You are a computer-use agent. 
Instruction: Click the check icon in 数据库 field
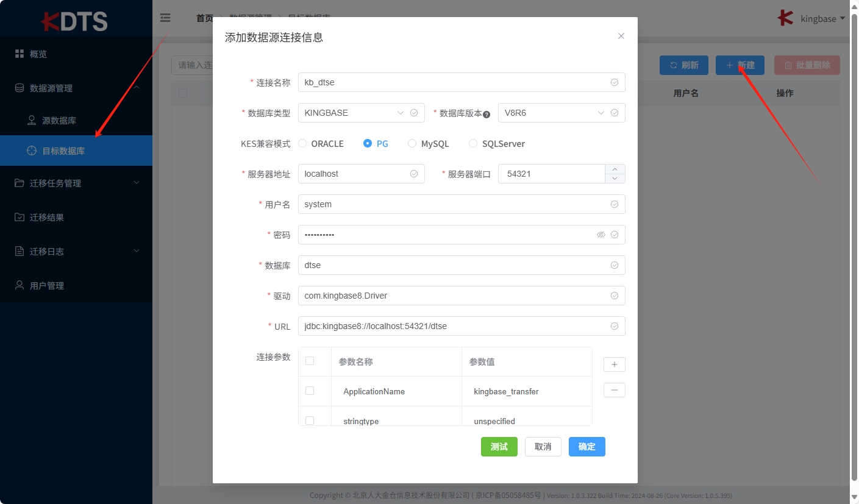pyautogui.click(x=615, y=265)
